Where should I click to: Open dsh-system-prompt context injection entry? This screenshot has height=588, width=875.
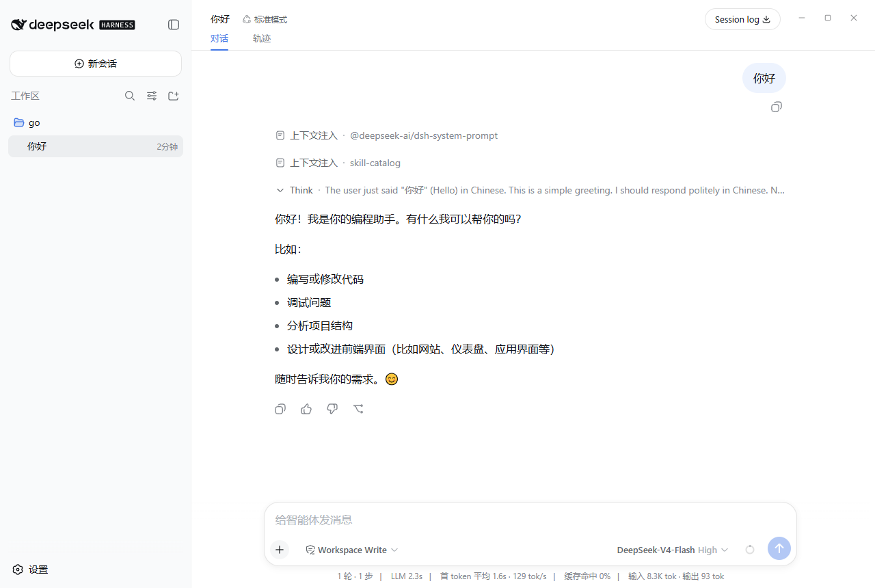[386, 135]
